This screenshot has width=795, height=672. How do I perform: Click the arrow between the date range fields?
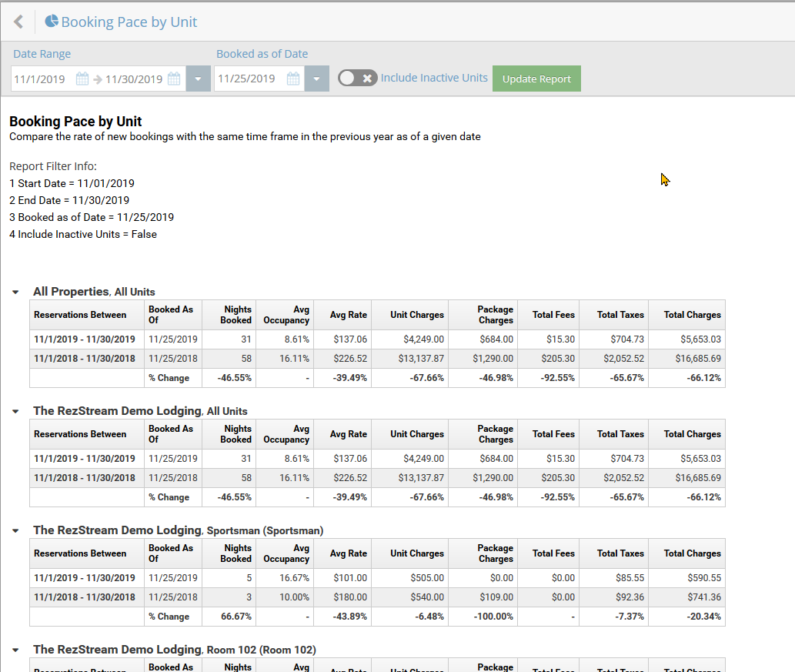(x=98, y=79)
